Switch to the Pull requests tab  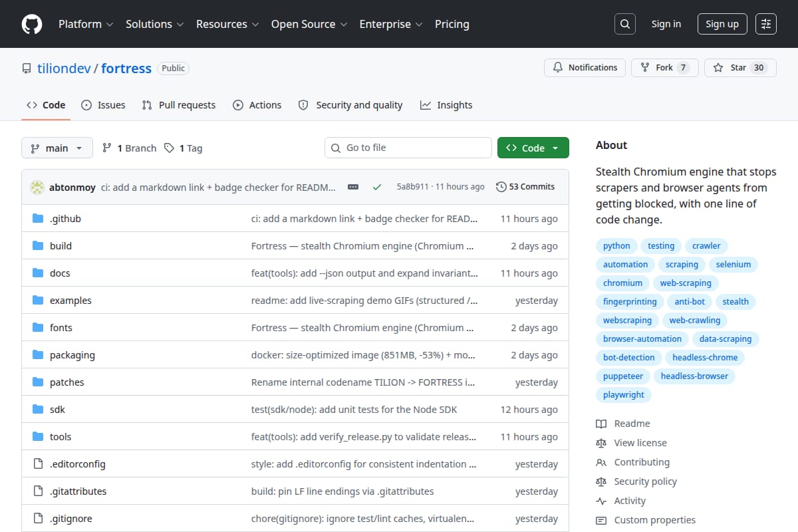[x=179, y=105]
